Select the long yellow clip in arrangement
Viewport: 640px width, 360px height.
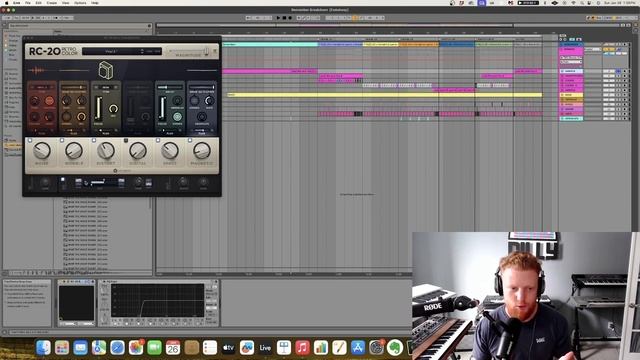click(x=384, y=95)
